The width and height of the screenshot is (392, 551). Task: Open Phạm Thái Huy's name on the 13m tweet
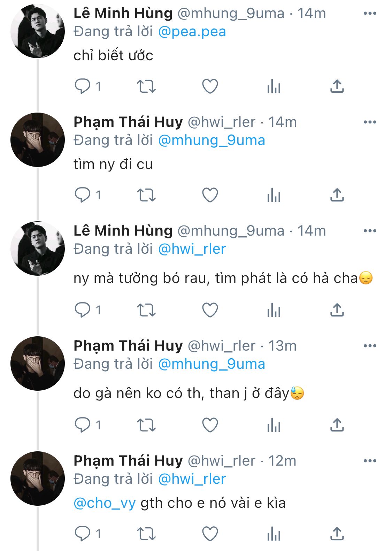click(128, 346)
